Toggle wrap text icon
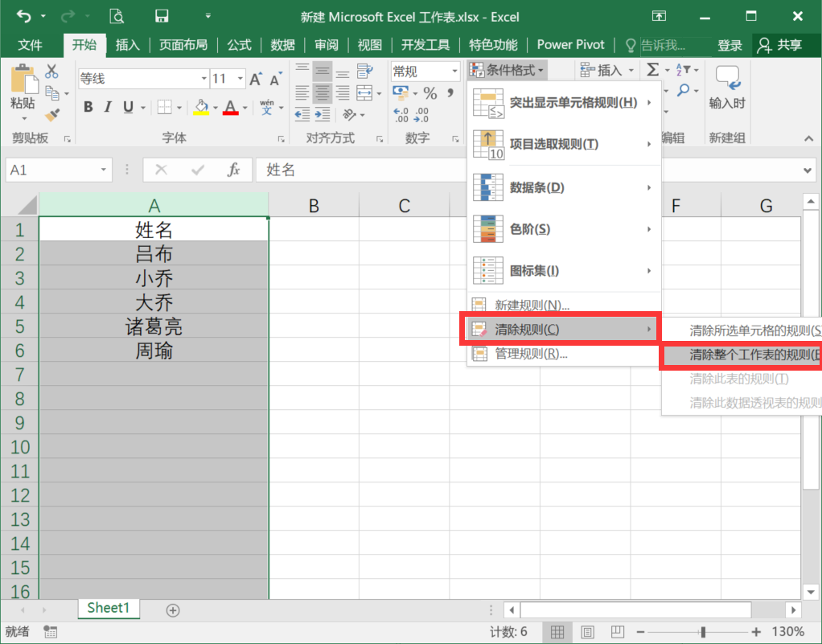The image size is (822, 644). point(364,71)
